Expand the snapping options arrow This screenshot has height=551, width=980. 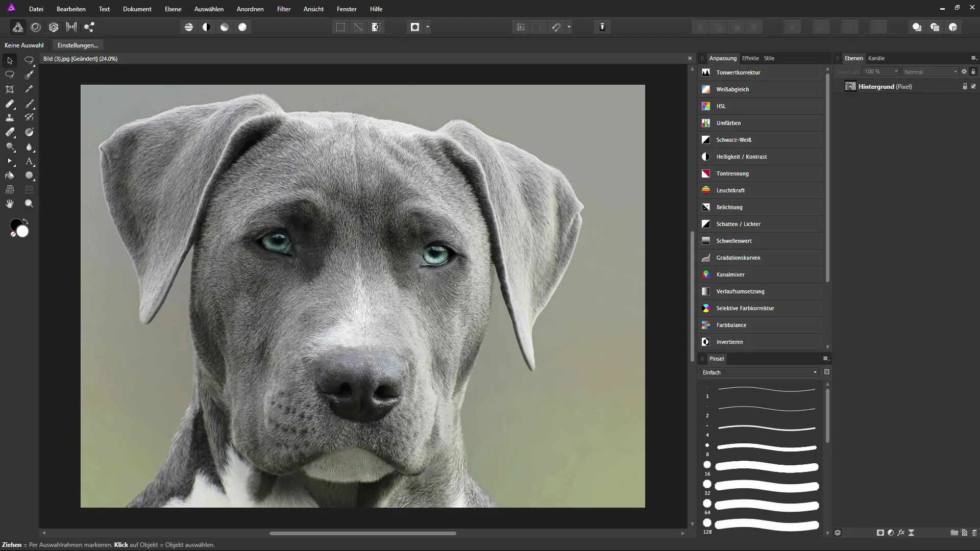click(x=569, y=27)
